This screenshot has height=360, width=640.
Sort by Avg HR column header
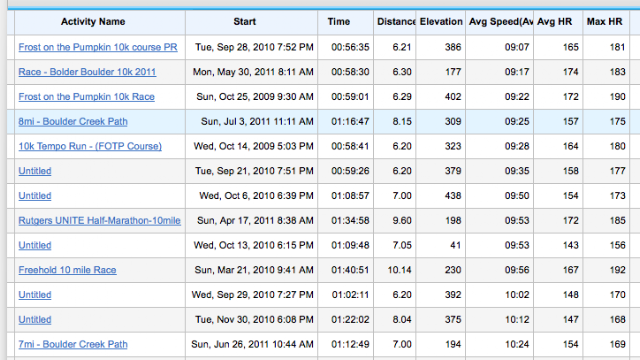[554, 22]
